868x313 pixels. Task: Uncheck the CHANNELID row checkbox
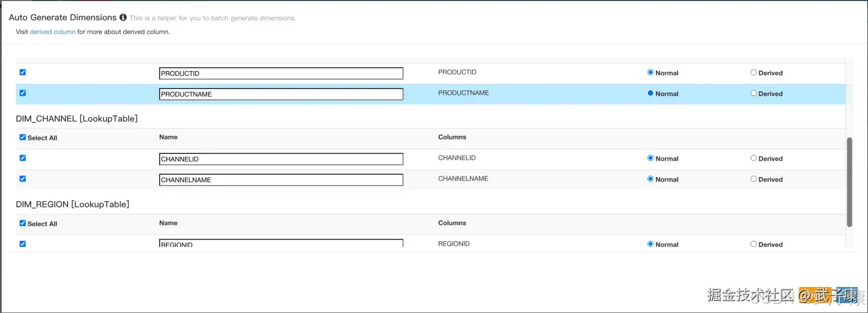click(x=23, y=158)
